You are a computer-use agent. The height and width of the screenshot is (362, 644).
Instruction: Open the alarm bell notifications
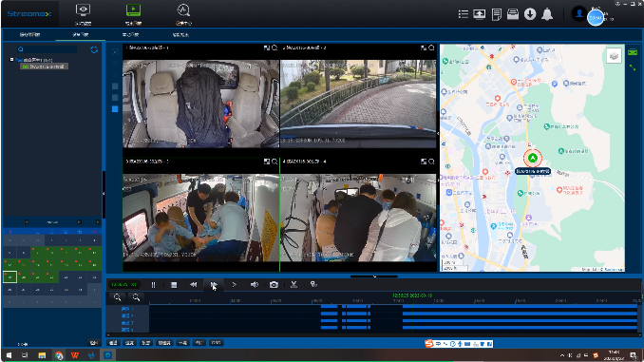tap(547, 14)
